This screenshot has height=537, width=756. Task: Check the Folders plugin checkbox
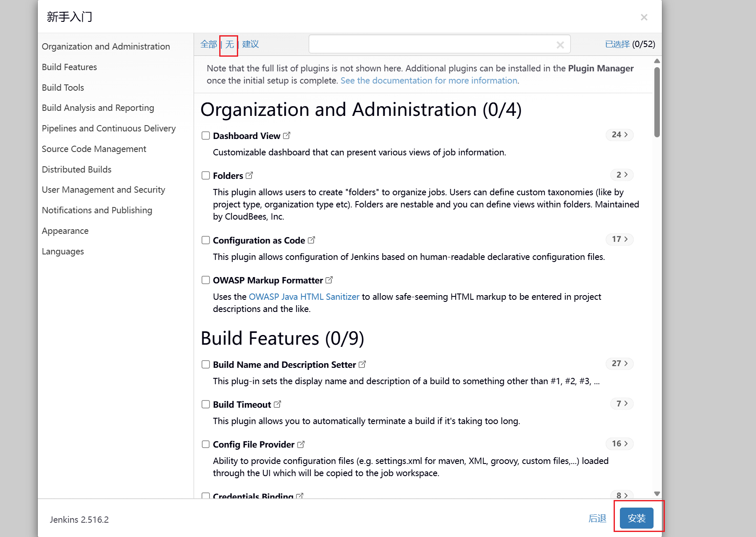tap(206, 176)
